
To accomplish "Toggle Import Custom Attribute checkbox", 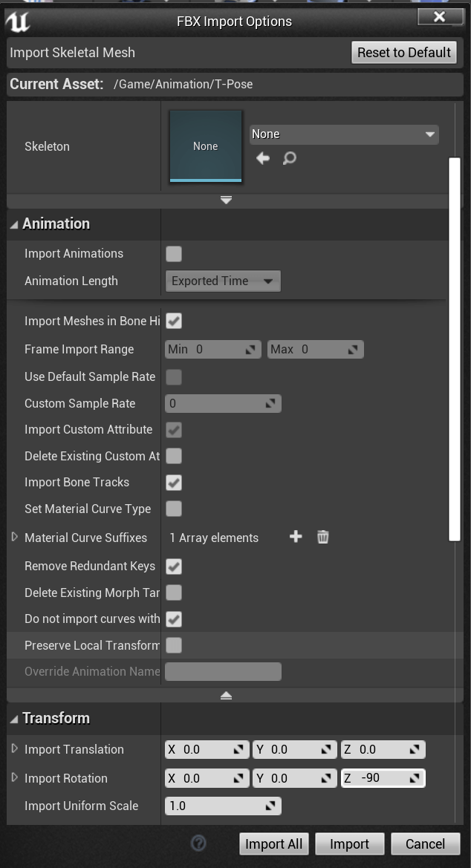I will [x=173, y=430].
